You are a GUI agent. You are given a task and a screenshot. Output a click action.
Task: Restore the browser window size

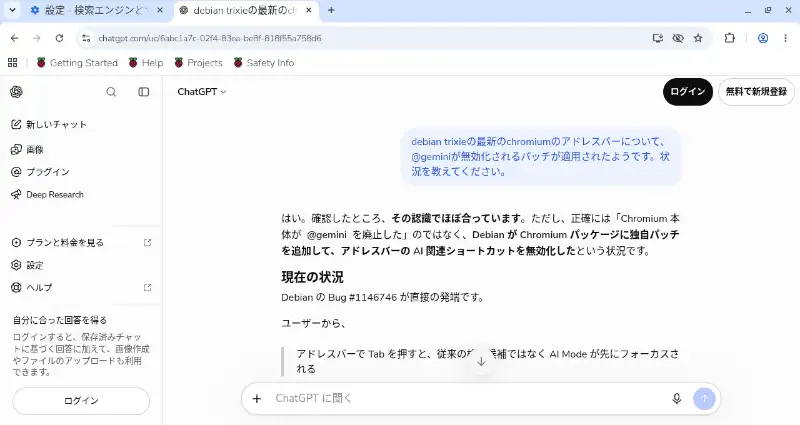(x=768, y=10)
